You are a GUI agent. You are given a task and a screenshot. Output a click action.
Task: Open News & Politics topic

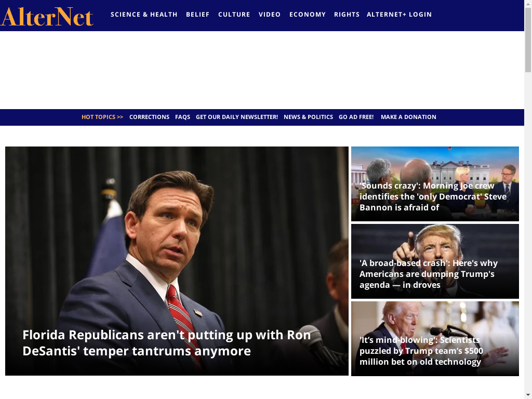pyautogui.click(x=309, y=117)
